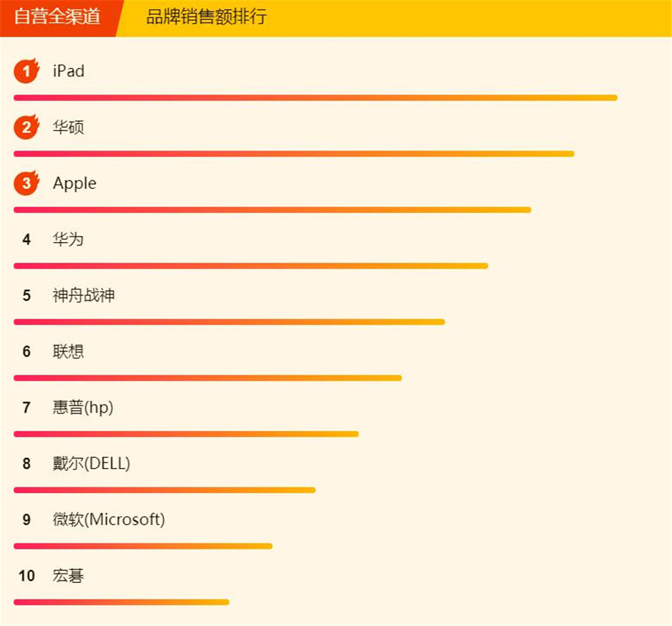
Task: Select the rank 6 number marker
Action: click(x=26, y=352)
